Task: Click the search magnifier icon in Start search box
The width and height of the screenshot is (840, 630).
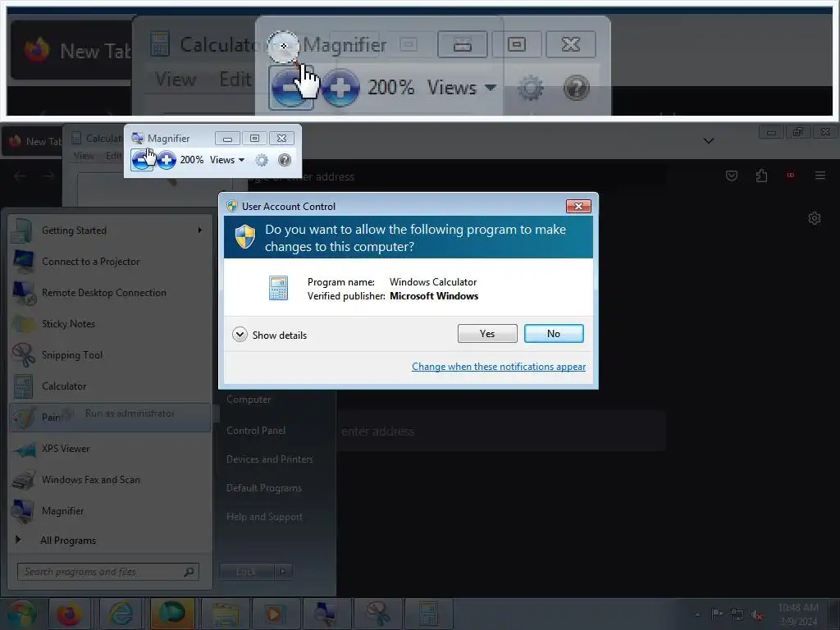Action: (x=189, y=572)
